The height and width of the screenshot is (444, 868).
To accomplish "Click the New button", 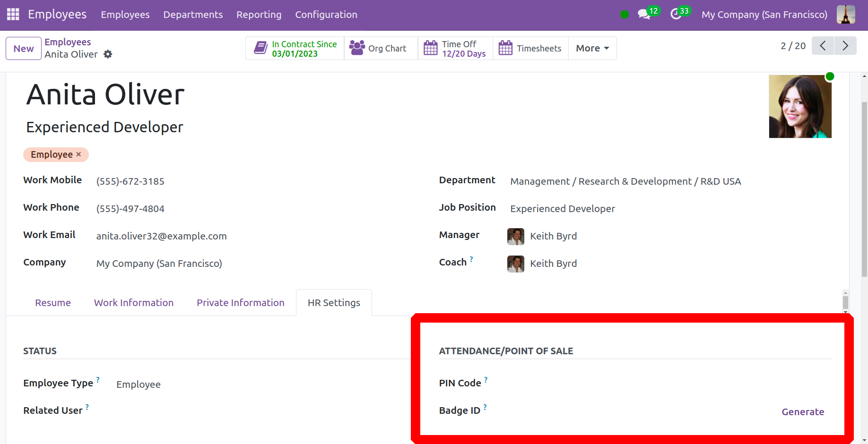I will pos(24,49).
